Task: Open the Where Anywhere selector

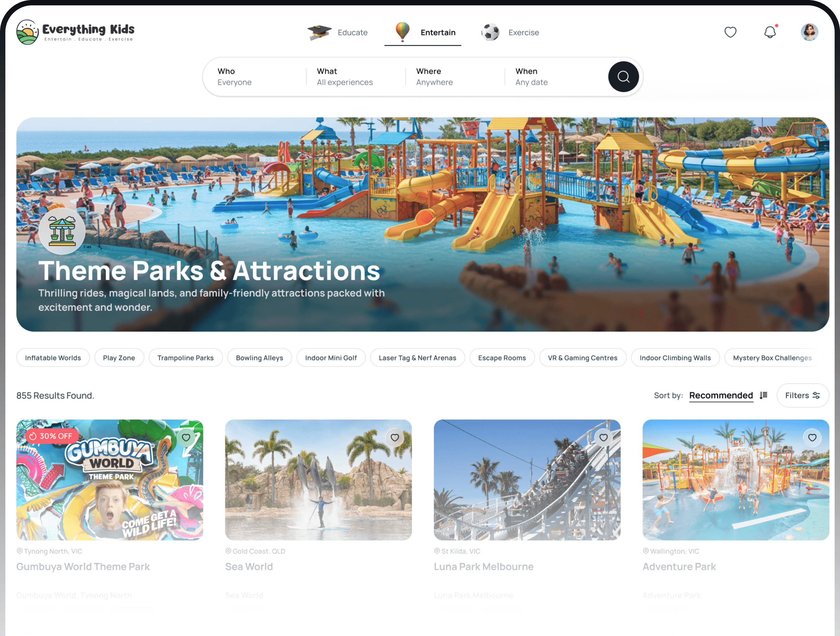Action: click(454, 77)
